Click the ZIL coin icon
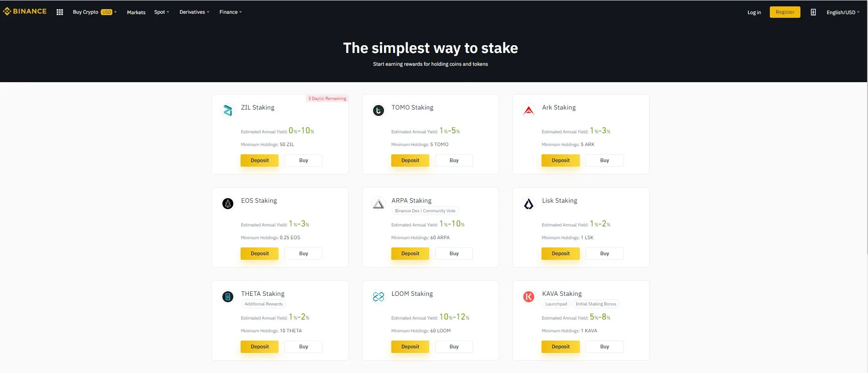This screenshot has width=868, height=373. [x=228, y=110]
